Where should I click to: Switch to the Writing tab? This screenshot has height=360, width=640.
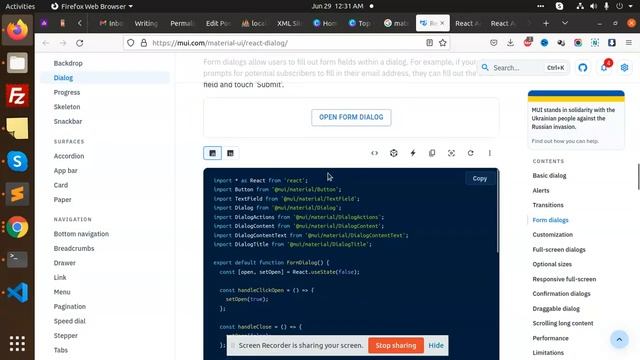click(x=146, y=23)
